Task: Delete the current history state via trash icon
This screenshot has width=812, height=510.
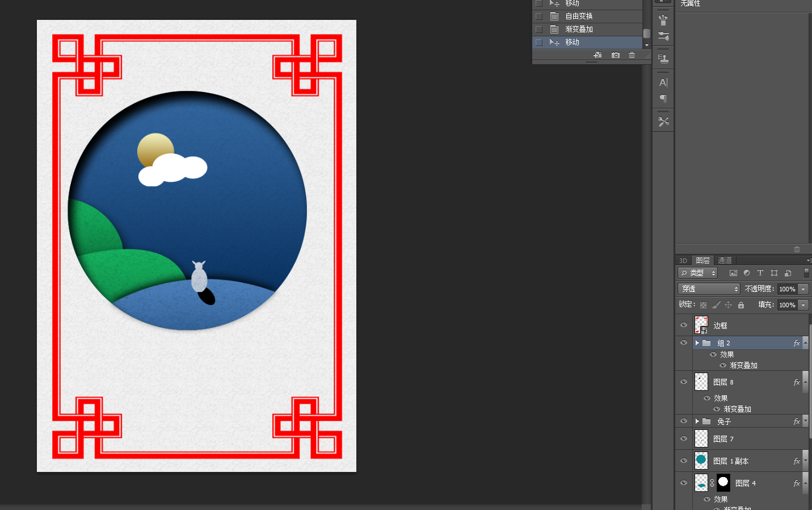Action: click(x=632, y=55)
